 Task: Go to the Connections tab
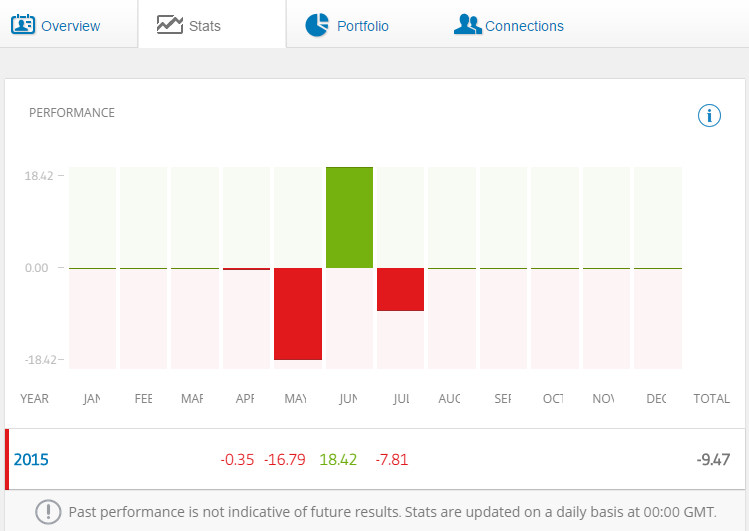tap(524, 26)
